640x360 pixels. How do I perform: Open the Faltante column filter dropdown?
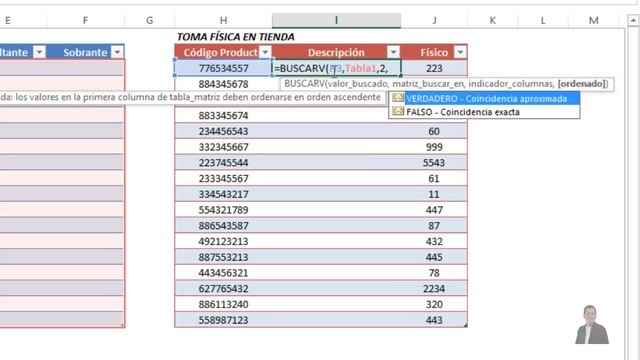point(40,52)
